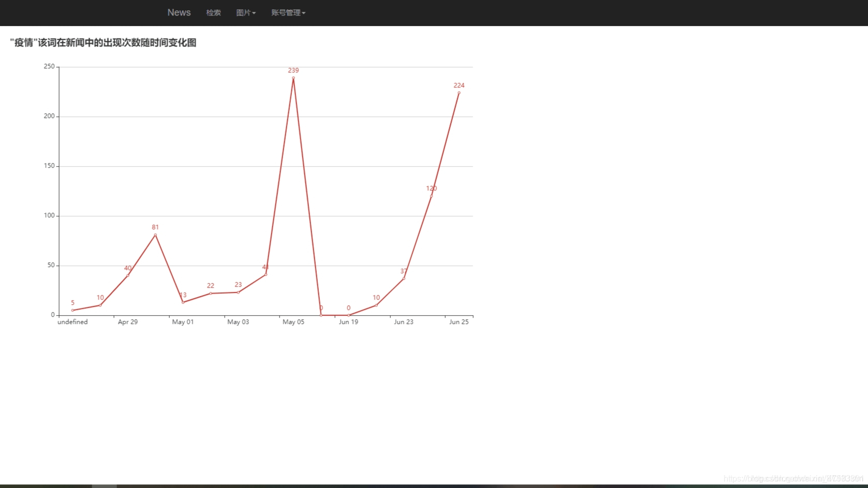Image resolution: width=868 pixels, height=488 pixels.
Task: Open the News brand link
Action: coord(179,12)
